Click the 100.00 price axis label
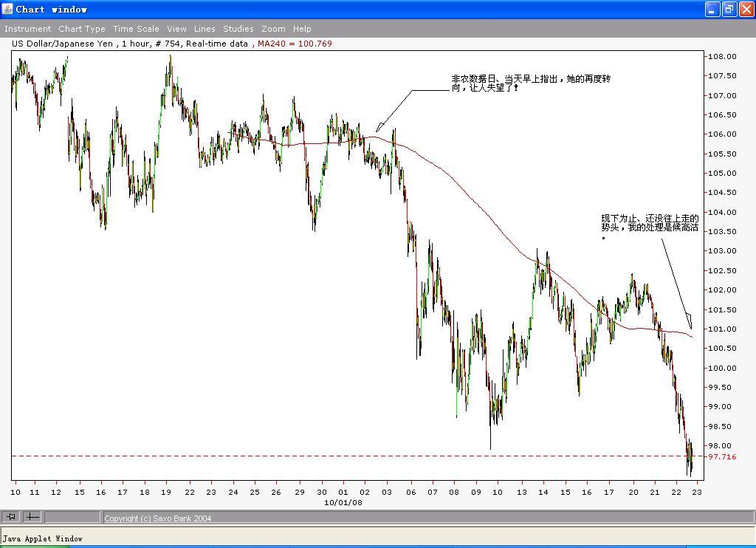The height and width of the screenshot is (548, 756). (x=722, y=368)
